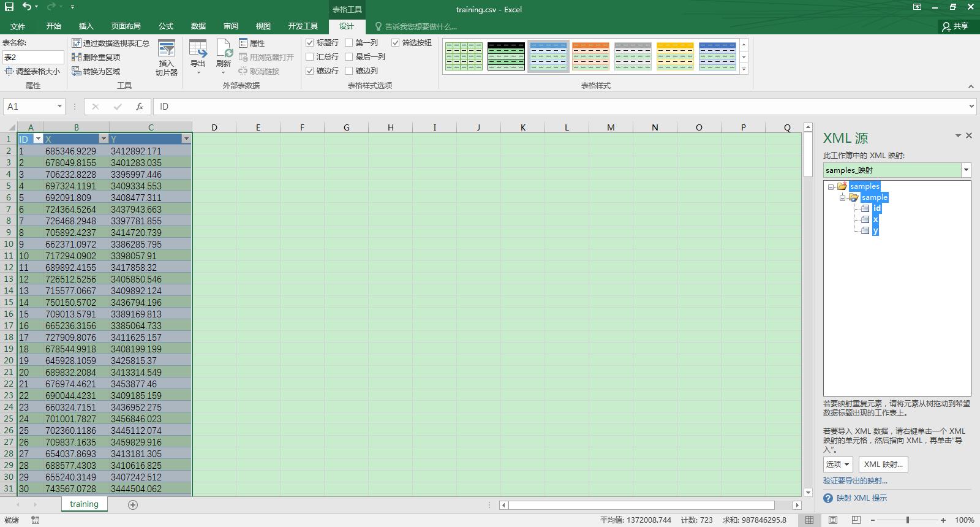Screen dimensions: 980x527
Task: Switch to the Data (数据) tab
Action: tap(198, 26)
